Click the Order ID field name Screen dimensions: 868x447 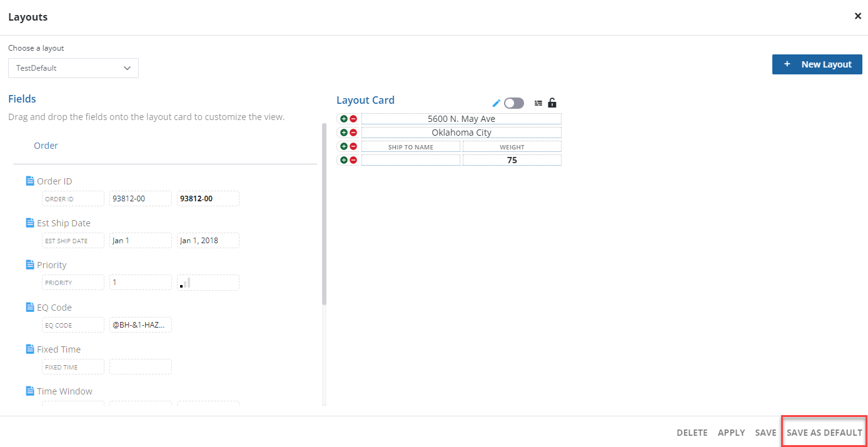click(54, 181)
